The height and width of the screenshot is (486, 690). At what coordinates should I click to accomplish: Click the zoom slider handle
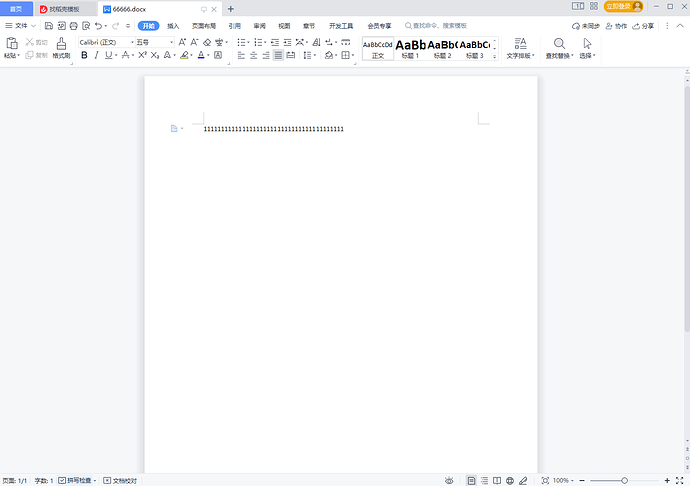click(x=624, y=480)
